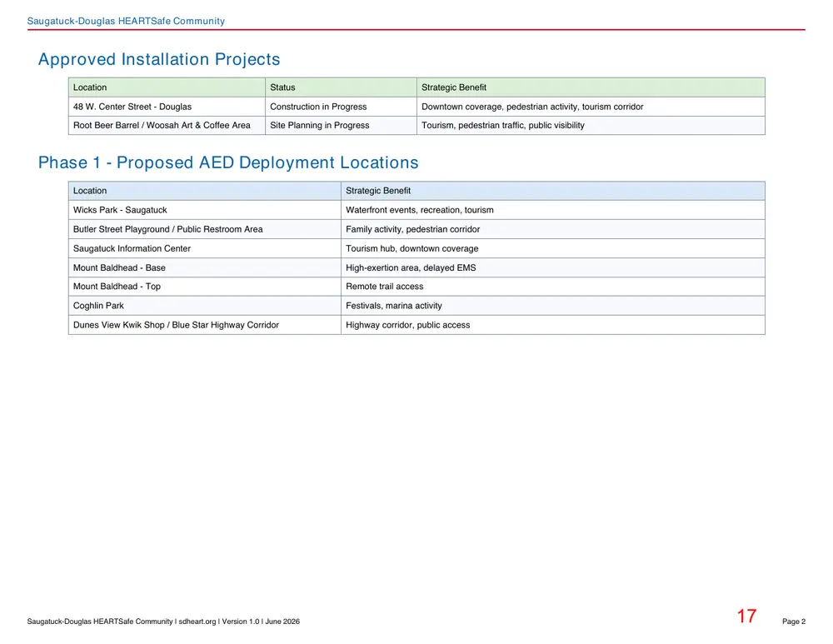Image resolution: width=833 pixels, height=644 pixels.
Task: Select the Wicks Park - Saugatuck cell
Action: pyautogui.click(x=205, y=210)
